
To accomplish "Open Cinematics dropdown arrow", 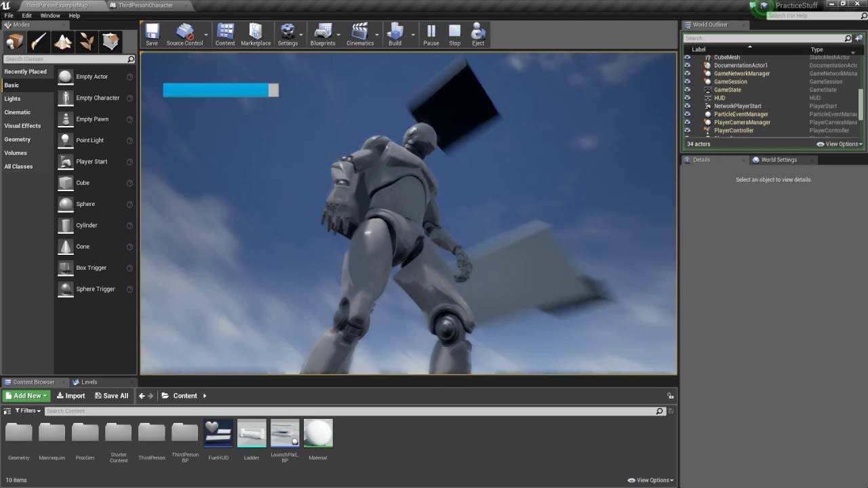I will click(x=377, y=35).
